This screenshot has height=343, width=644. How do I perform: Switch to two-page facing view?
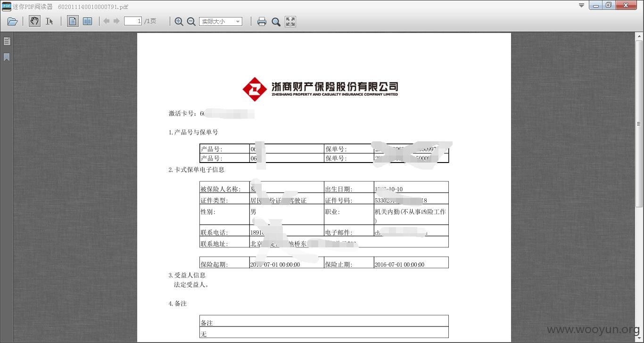[x=87, y=21]
